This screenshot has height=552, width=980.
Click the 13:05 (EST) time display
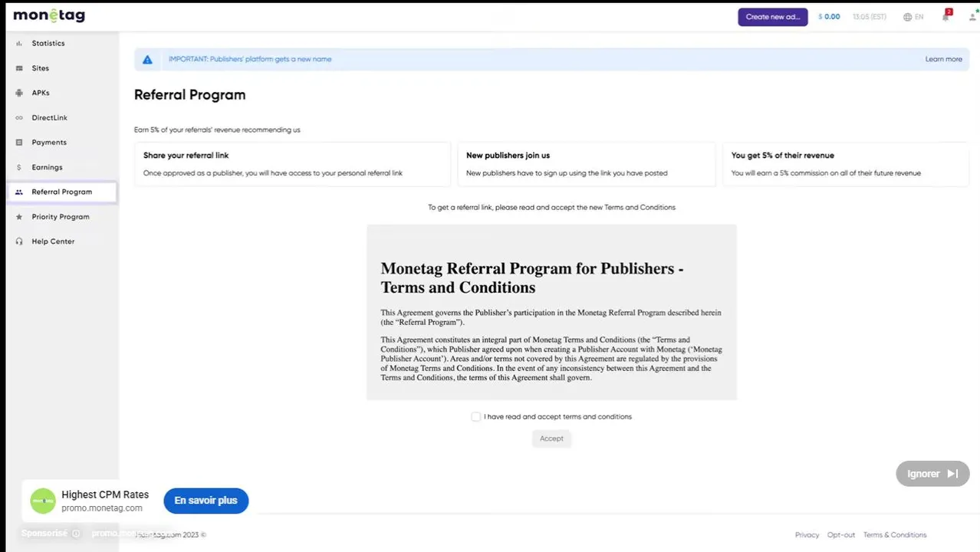coord(869,17)
